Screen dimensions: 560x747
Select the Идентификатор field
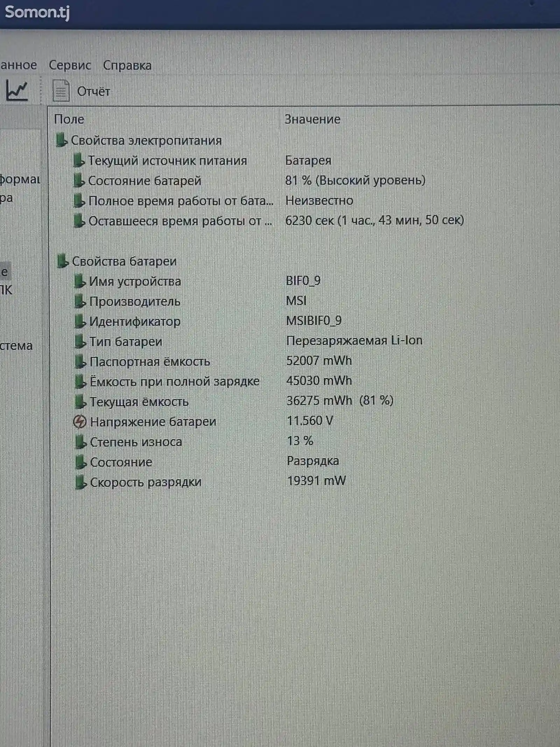point(135,321)
